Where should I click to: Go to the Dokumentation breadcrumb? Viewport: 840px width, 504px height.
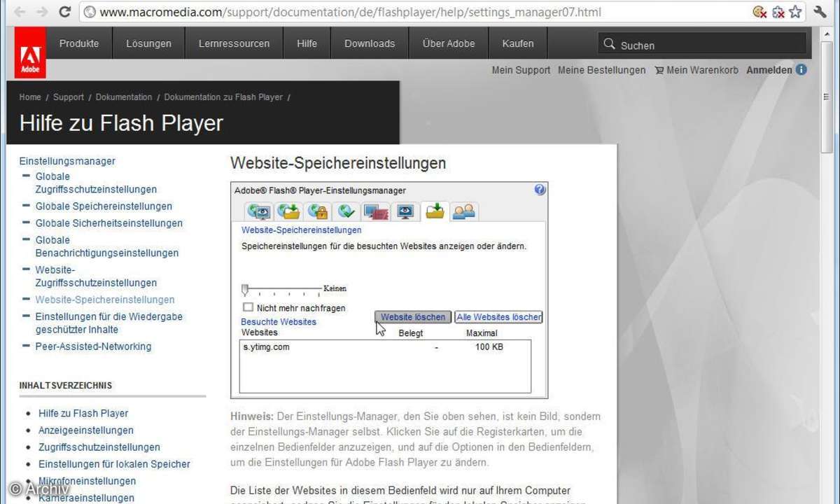point(124,97)
